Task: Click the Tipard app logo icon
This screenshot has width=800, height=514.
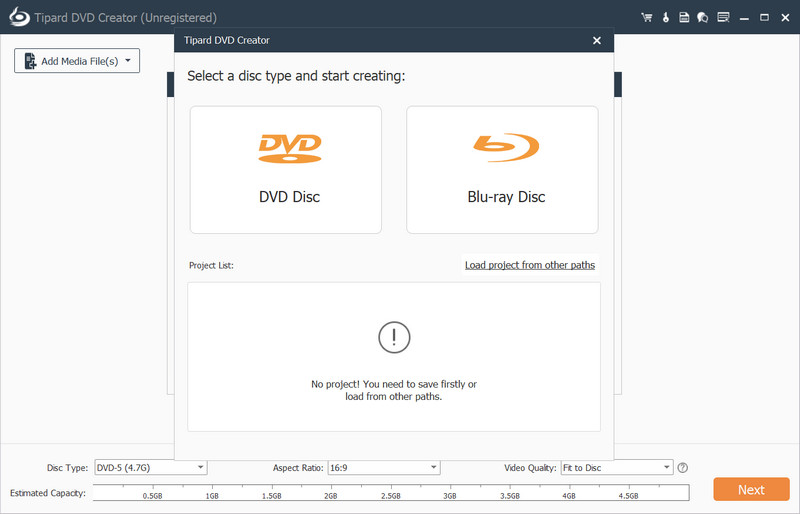Action: pos(19,17)
